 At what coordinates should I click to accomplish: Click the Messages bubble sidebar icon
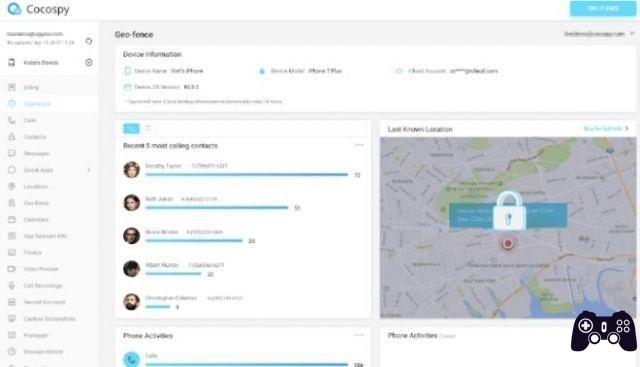[x=12, y=153]
